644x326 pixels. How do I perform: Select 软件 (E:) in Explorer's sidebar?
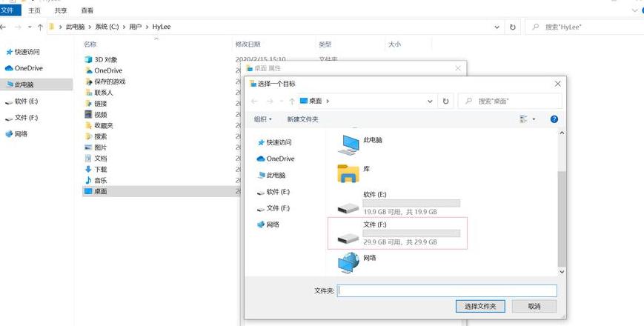[21, 101]
